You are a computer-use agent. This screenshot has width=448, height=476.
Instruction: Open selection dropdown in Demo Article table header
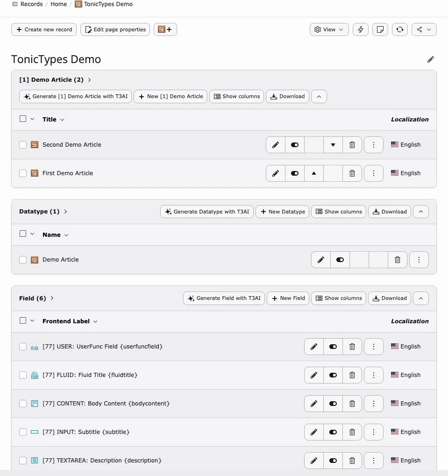tap(32, 119)
